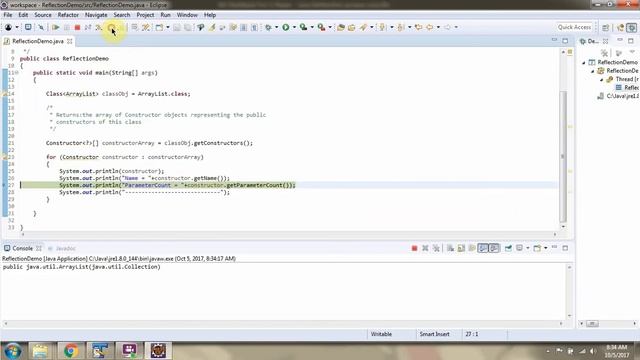Open the Window menu
This screenshot has width=640, height=360.
[187, 15]
